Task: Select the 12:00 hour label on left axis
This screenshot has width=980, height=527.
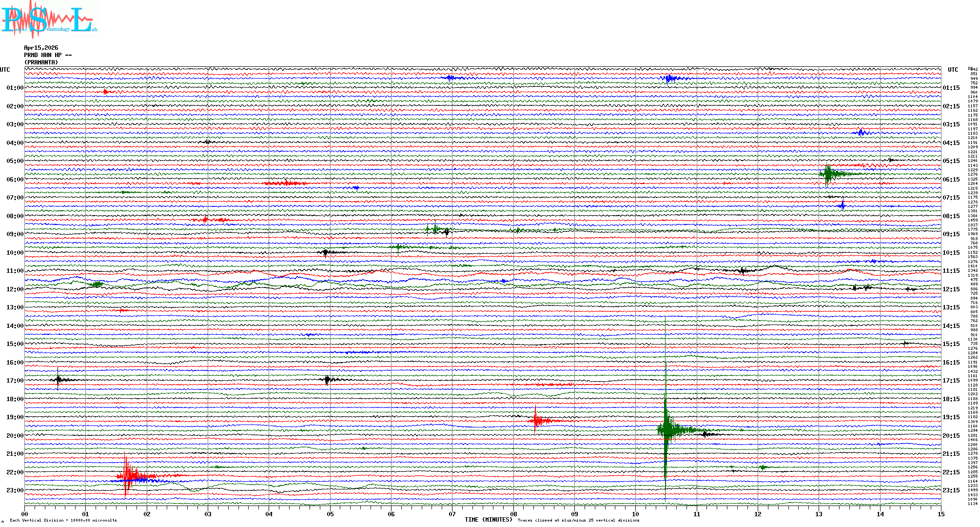Action: tap(15, 289)
